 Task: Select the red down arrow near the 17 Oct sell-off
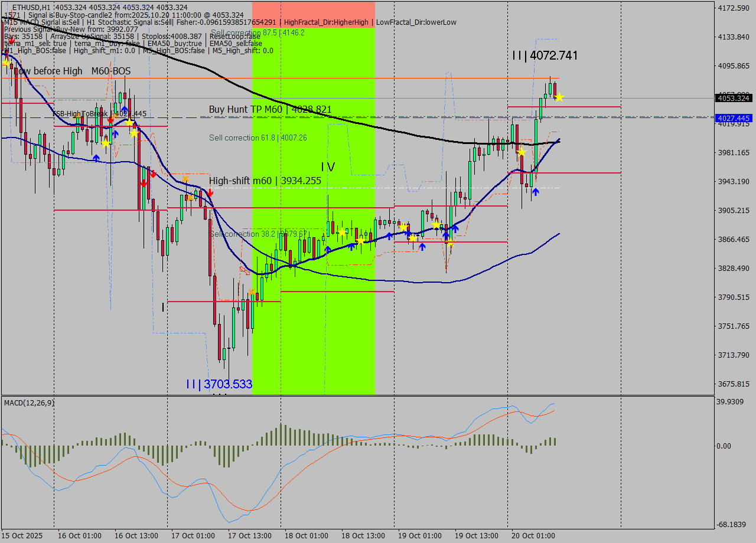(x=210, y=194)
